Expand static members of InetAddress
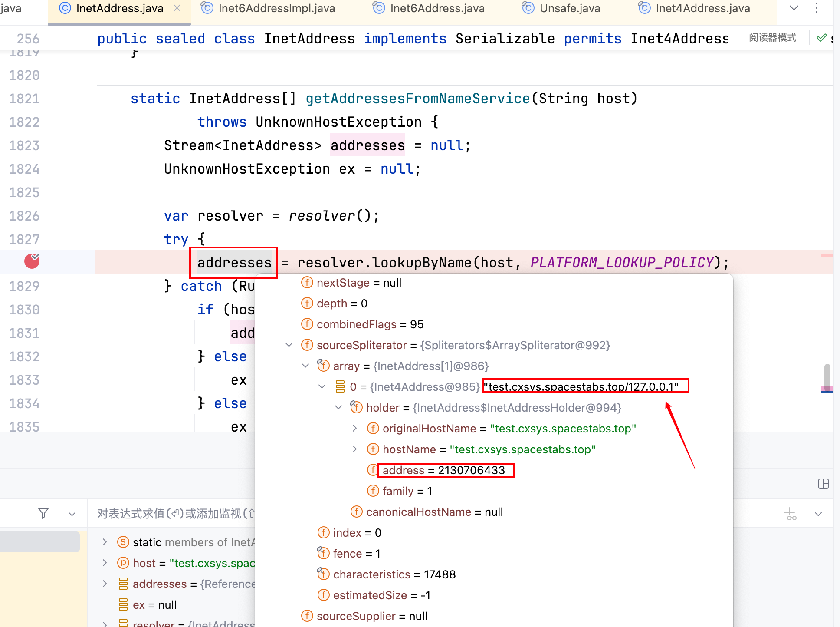The image size is (840, 627). [x=105, y=542]
